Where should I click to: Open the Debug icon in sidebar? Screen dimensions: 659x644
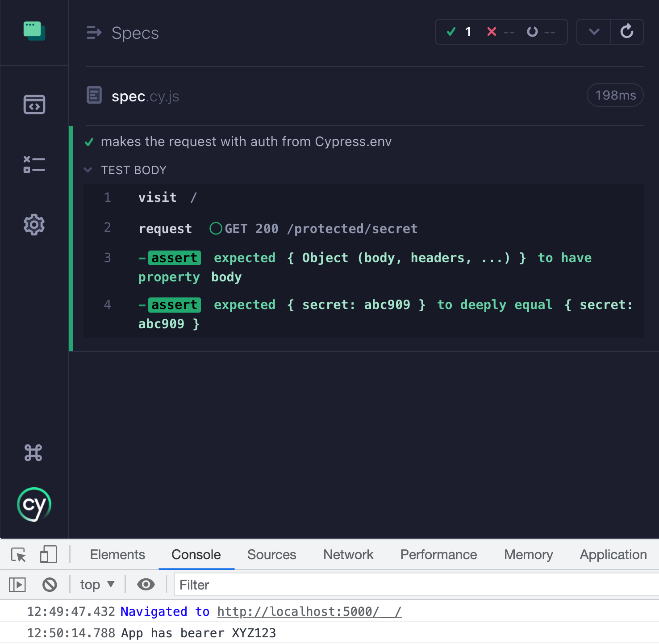[34, 165]
